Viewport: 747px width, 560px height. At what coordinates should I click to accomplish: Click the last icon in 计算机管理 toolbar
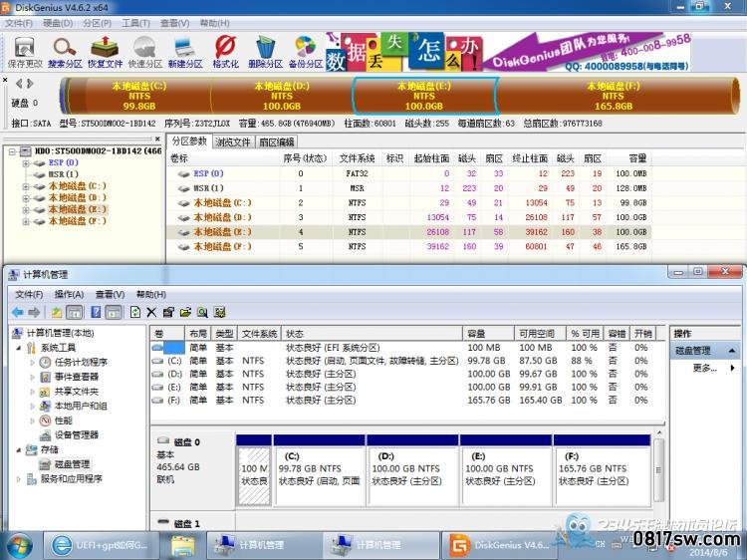(x=219, y=312)
